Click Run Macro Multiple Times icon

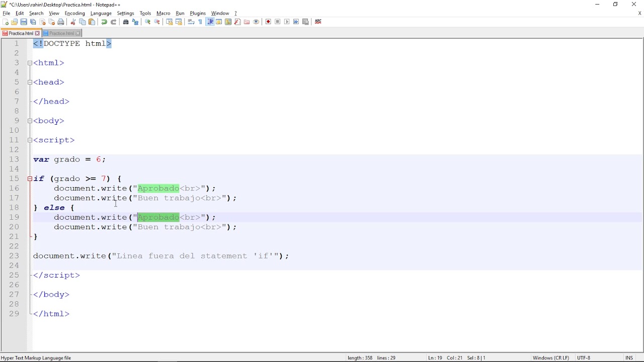click(x=296, y=22)
